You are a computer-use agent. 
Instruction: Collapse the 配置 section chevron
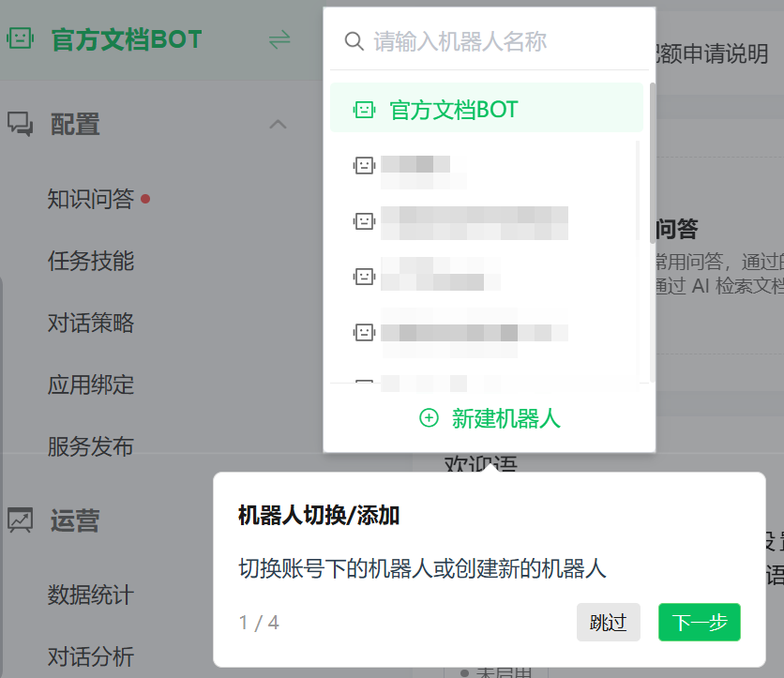278,124
